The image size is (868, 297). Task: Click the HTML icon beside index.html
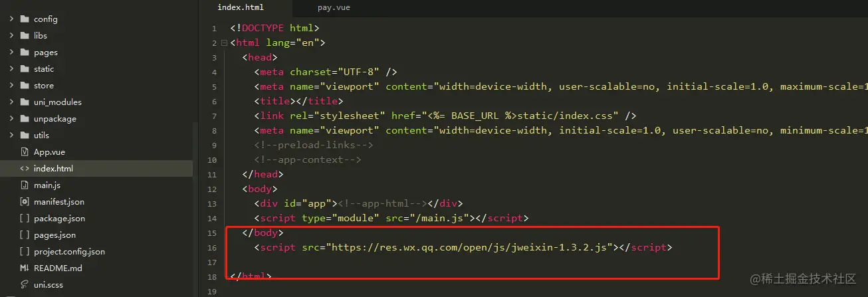tap(25, 169)
